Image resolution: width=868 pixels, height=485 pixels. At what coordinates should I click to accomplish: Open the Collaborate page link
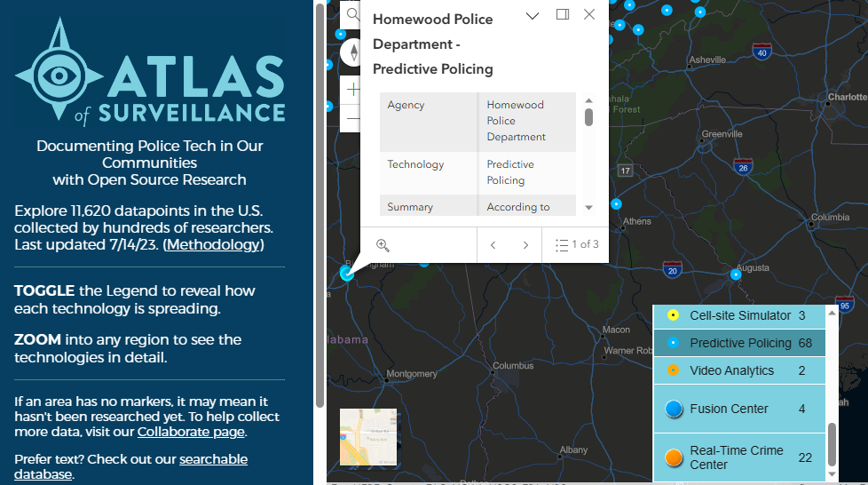[x=191, y=432]
